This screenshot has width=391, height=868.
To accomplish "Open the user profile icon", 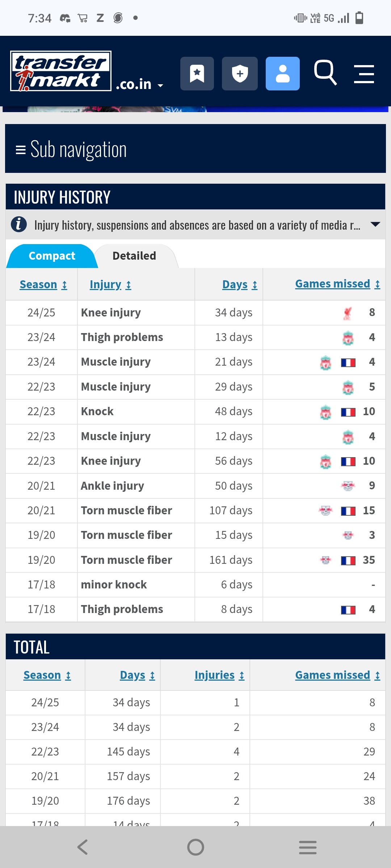I will 282,74.
